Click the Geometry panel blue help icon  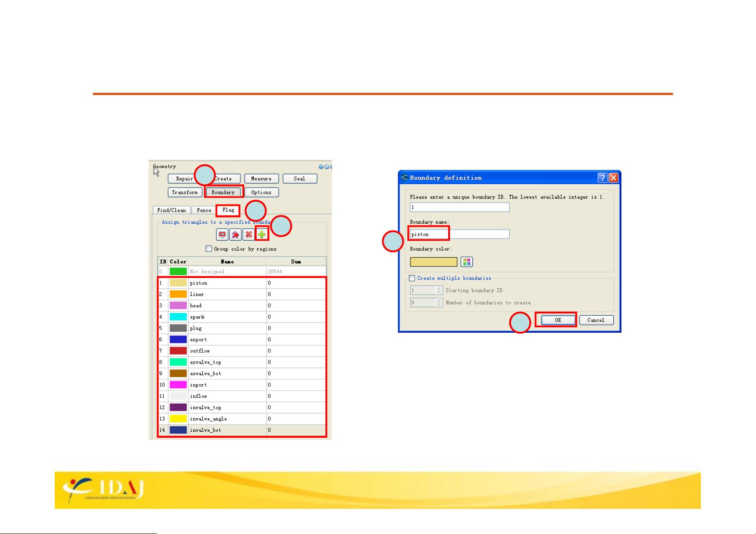(321, 167)
